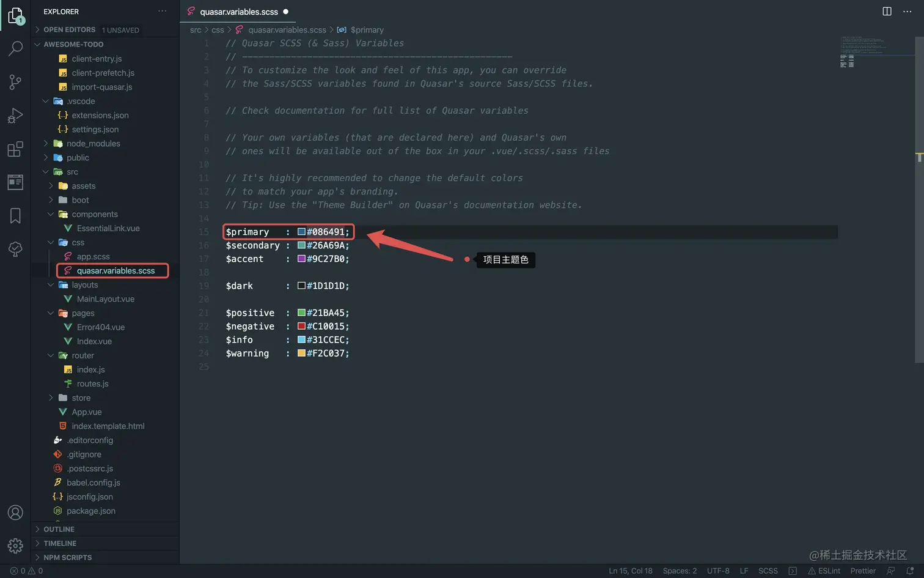Click the unsaved dot on quasar.variables.scss tab
924x578 pixels.
285,11
